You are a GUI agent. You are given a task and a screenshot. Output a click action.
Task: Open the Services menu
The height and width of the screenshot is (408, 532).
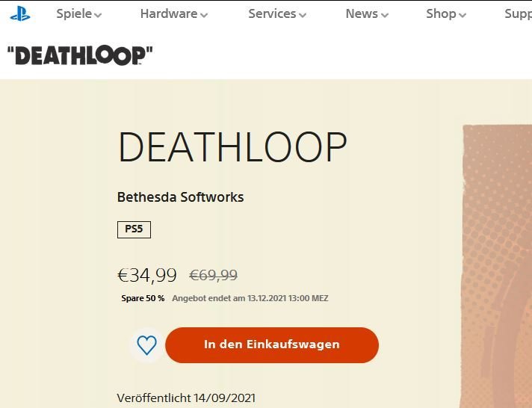pyautogui.click(x=277, y=14)
